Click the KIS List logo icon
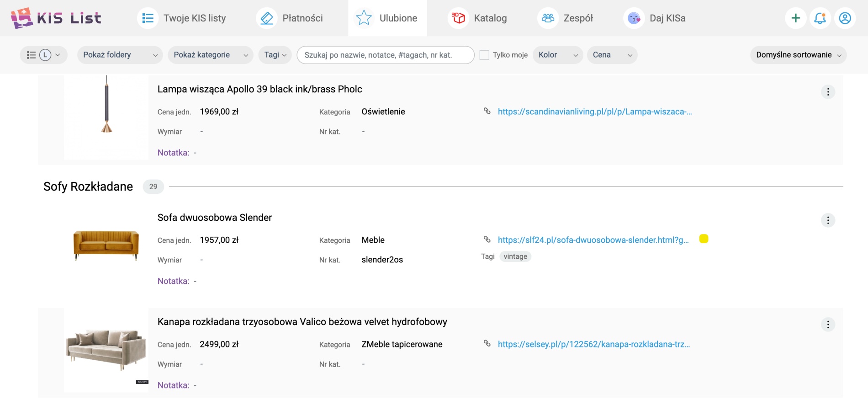The height and width of the screenshot is (400, 868). click(x=21, y=18)
